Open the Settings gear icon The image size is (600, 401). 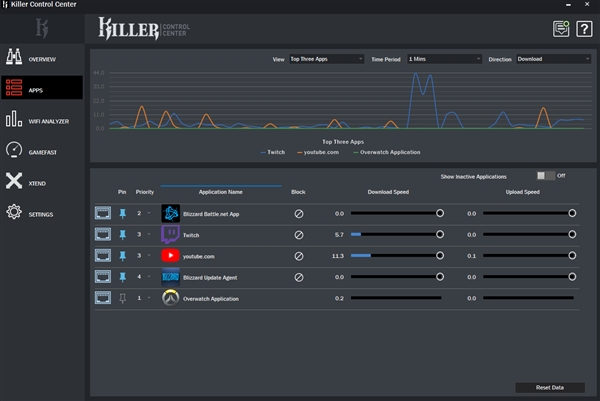[x=14, y=212]
